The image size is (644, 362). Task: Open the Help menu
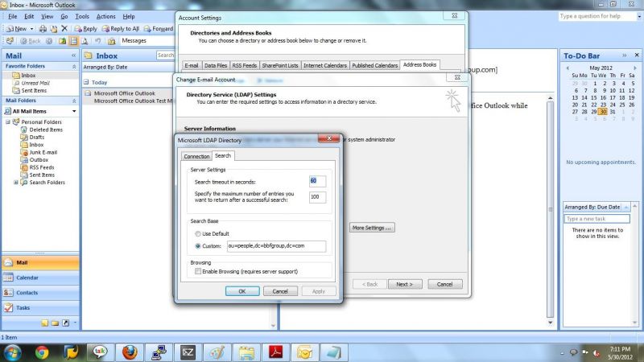[x=129, y=16]
